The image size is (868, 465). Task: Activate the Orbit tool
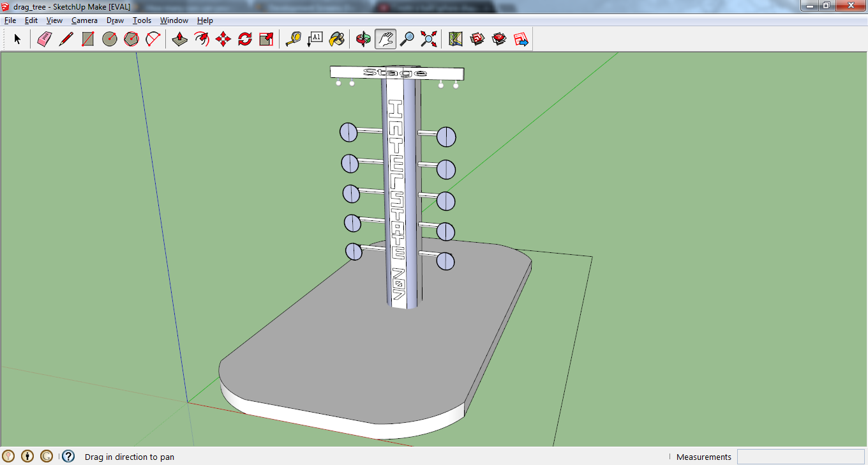pos(364,39)
